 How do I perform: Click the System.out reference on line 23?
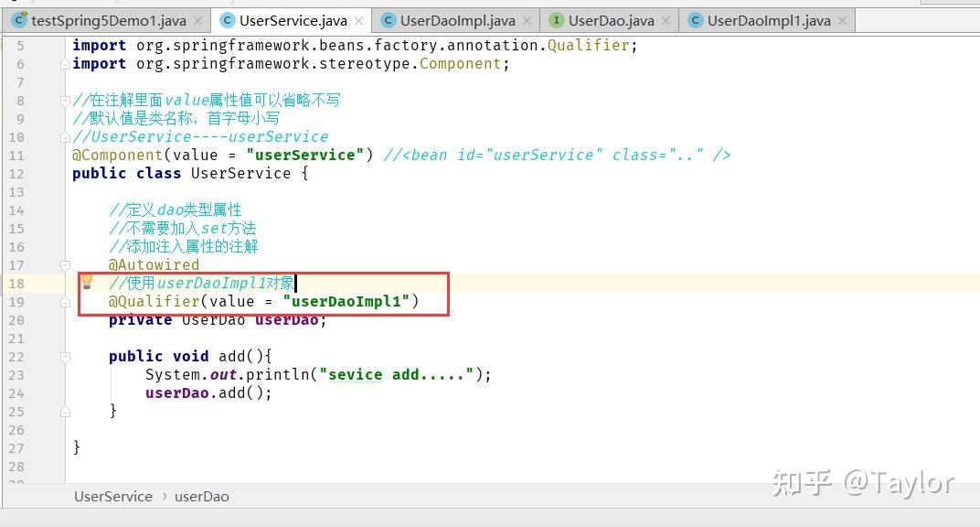[191, 374]
